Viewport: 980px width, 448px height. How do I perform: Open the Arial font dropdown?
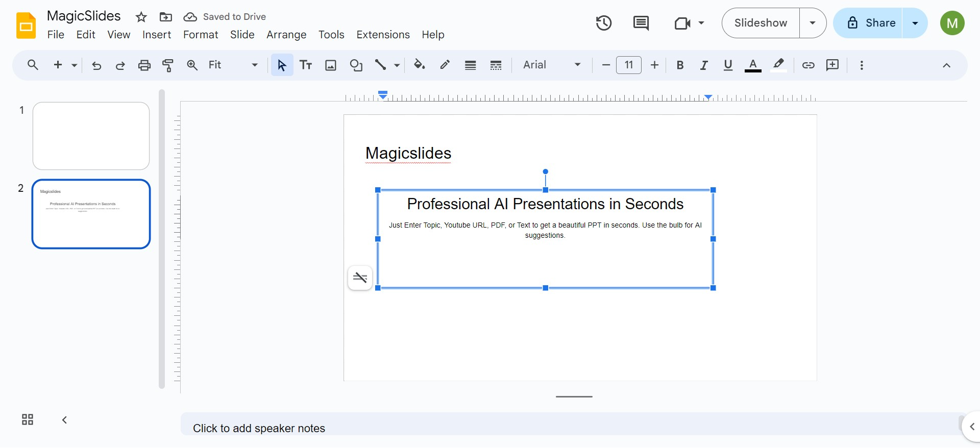(552, 65)
